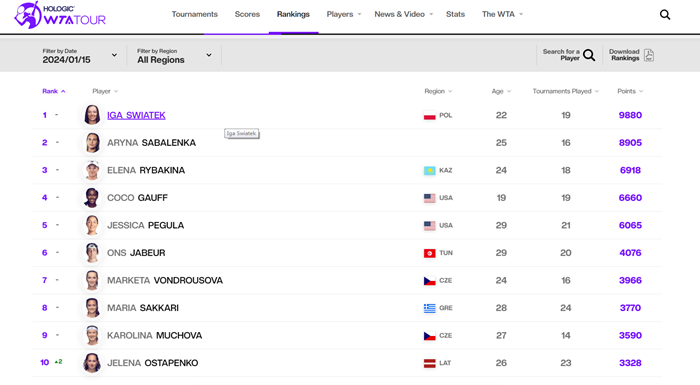Click the Latvia flag icon
Screen dimensions: 700x385
pos(429,363)
